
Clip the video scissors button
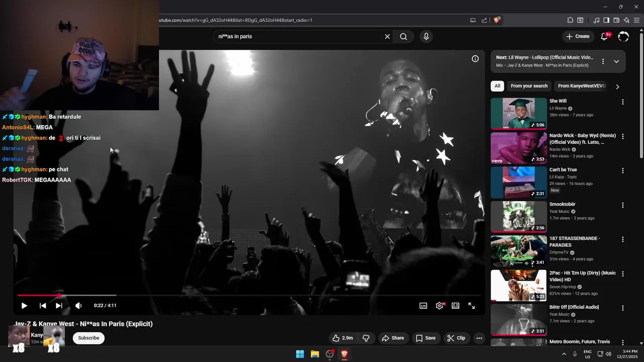[x=456, y=338]
